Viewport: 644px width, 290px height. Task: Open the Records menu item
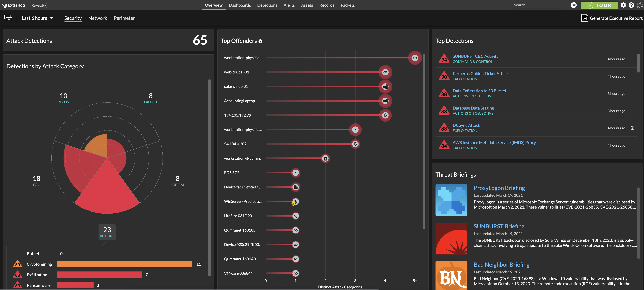click(x=326, y=5)
